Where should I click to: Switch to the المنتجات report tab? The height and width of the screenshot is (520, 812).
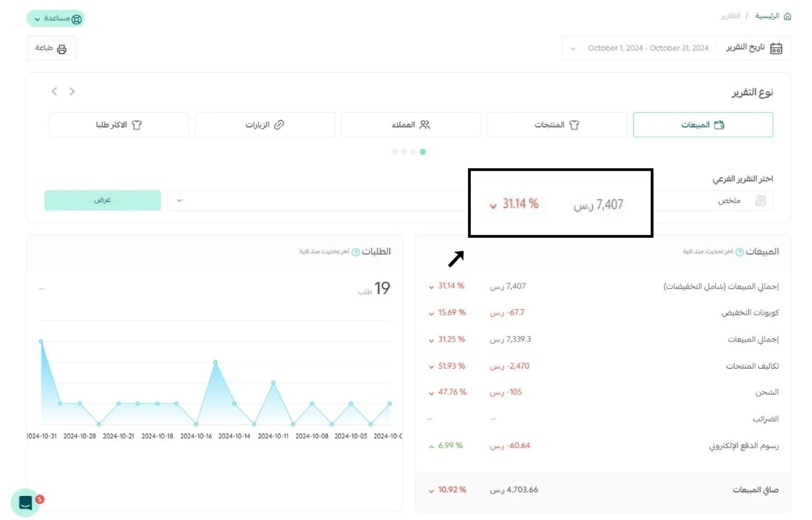[x=556, y=125]
